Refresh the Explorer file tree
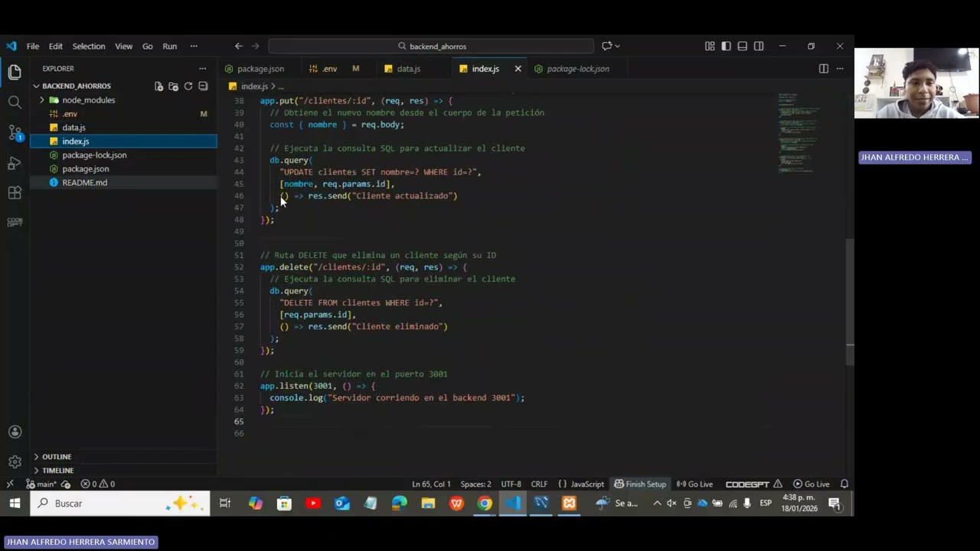Screen dimensions: 980x551 pyautogui.click(x=188, y=86)
